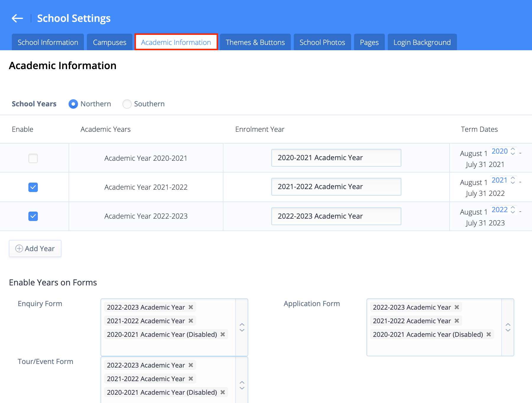The width and height of the screenshot is (532, 403).
Task: Uncheck Academic Year 2022-2023 enable box
Action: (33, 216)
